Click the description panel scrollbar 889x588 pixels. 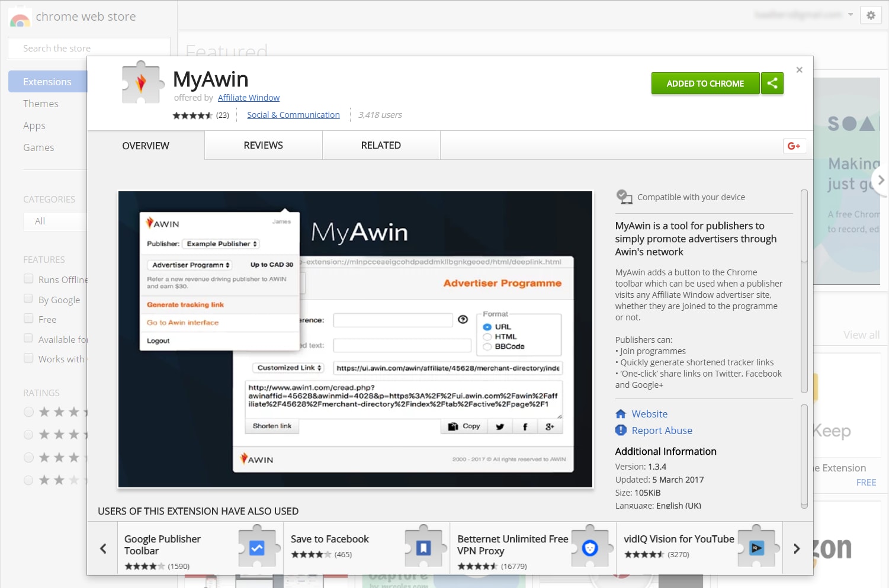(804, 290)
